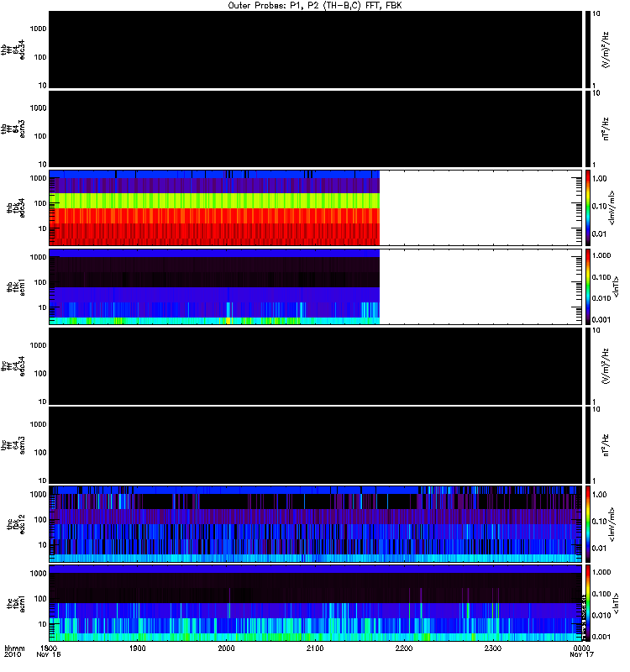Screen dimensions: 630x672
Task: Click the "<|nT|>" unit label beside thb fbk scm1
Action: 616,286
